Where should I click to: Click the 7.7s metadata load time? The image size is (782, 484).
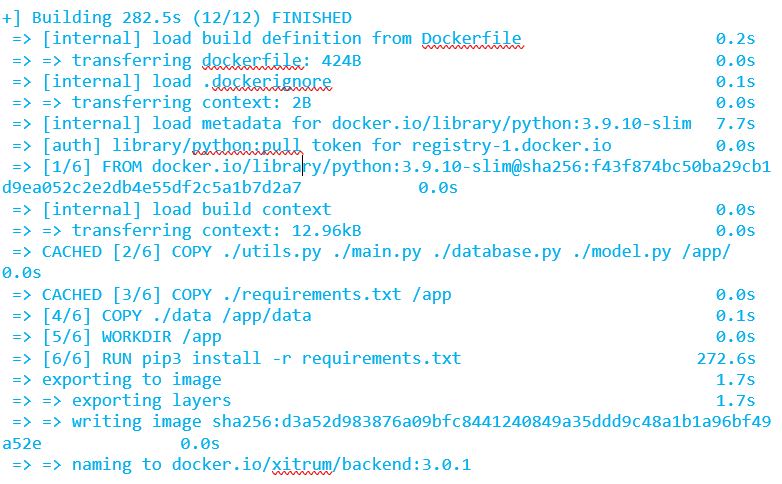tap(735, 124)
